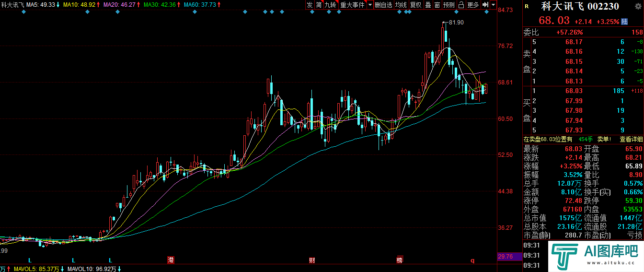Click the 卖单! alert text
The image size is (644, 272).
(604, 139)
